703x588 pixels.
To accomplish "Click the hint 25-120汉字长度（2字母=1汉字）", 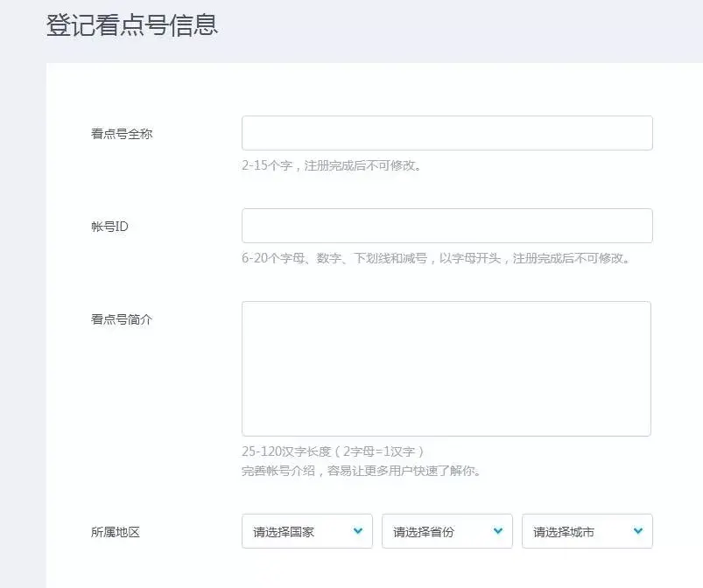I will [333, 451].
